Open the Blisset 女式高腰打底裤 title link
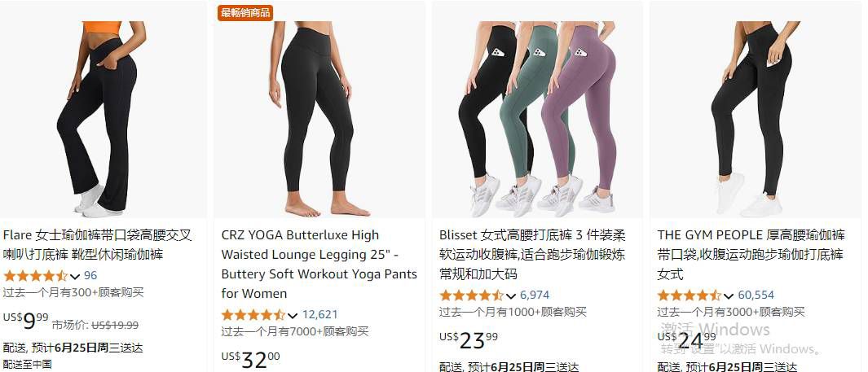Image resolution: width=868 pixels, height=372 pixels. click(532, 254)
